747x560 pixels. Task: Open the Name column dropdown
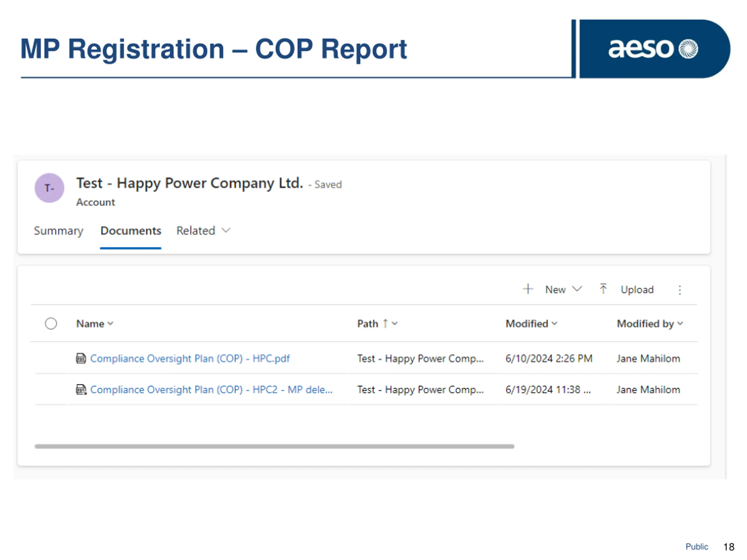(110, 323)
